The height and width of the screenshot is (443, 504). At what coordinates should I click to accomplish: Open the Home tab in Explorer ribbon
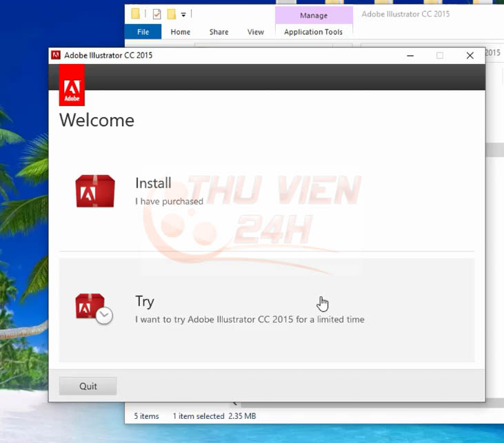pos(181,32)
